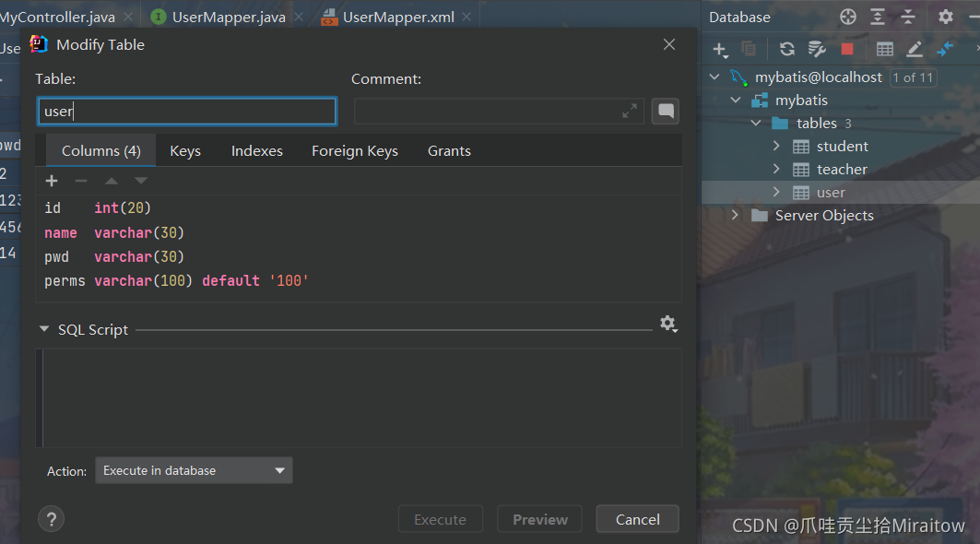Click the Preview button

[x=540, y=519]
